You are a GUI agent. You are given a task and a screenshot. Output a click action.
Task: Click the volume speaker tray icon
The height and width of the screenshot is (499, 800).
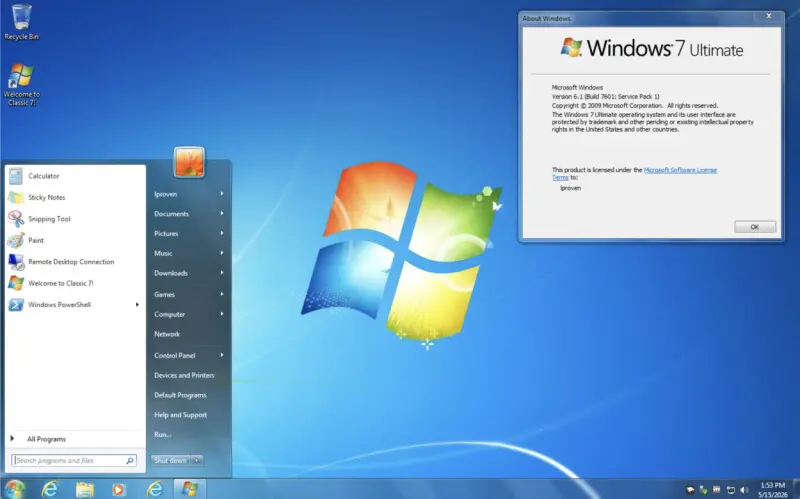(743, 490)
